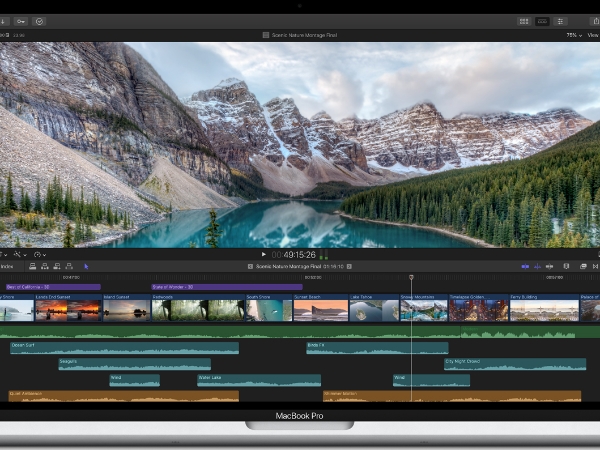
Task: Toggle the timeline layout button
Action: tap(542, 21)
